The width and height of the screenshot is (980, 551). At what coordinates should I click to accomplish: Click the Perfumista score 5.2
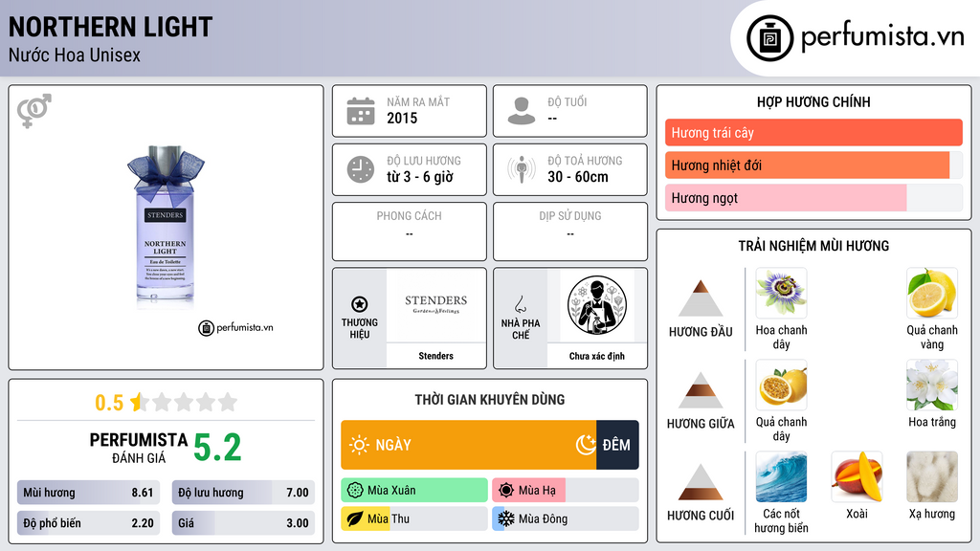pos(217,448)
